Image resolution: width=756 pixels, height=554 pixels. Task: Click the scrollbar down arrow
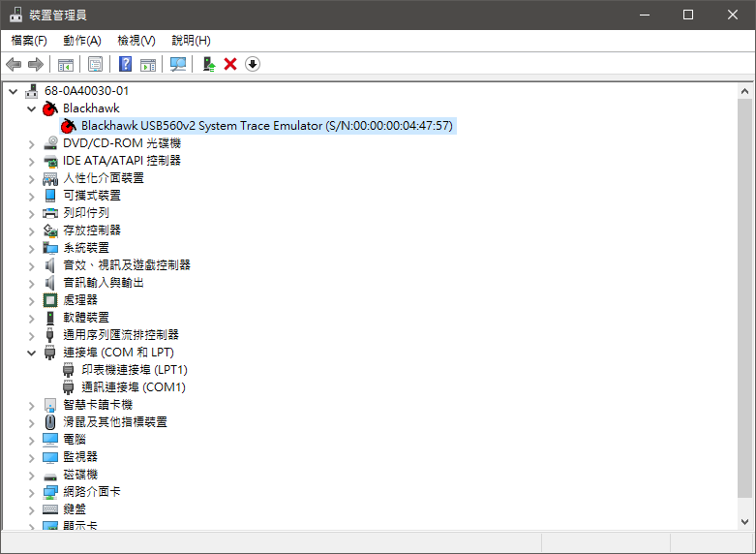pyautogui.click(x=744, y=522)
